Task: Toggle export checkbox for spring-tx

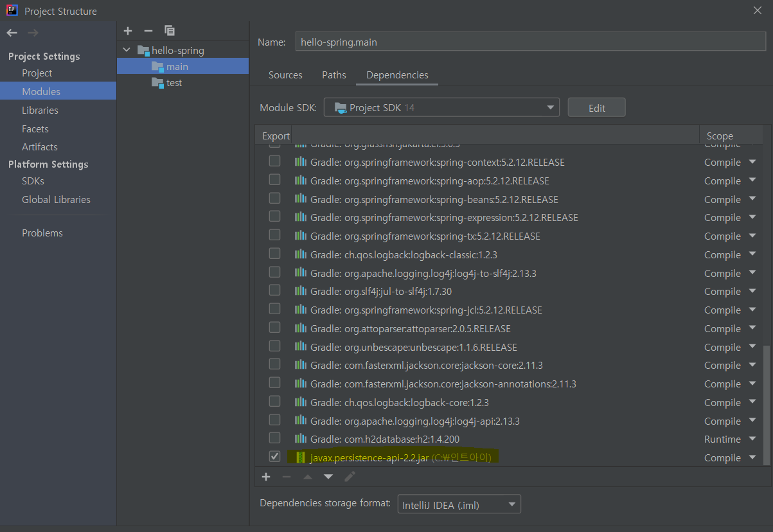Action: 274,235
